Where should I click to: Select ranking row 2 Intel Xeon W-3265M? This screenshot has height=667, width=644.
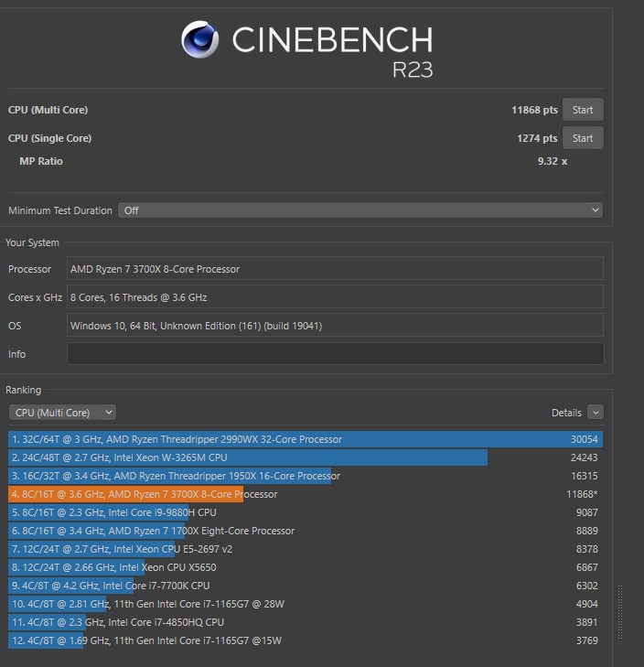[306, 457]
